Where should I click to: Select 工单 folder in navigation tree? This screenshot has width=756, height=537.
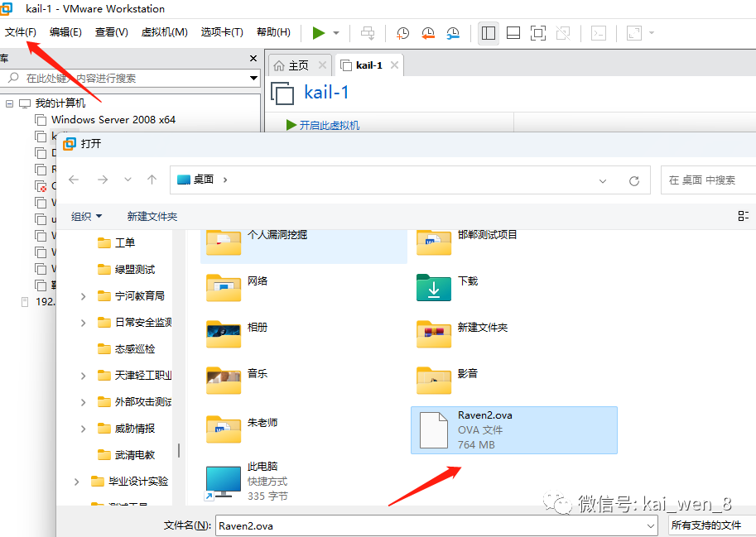tap(116, 242)
